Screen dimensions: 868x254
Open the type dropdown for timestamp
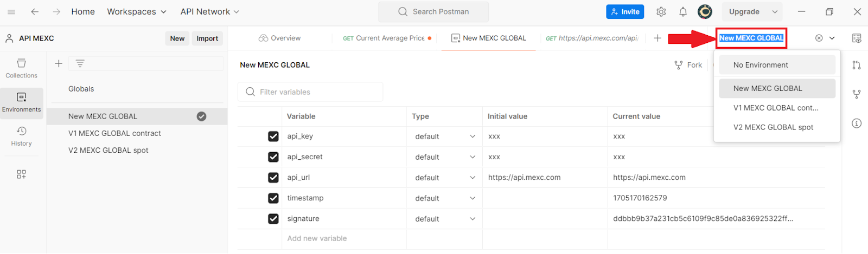(445, 198)
